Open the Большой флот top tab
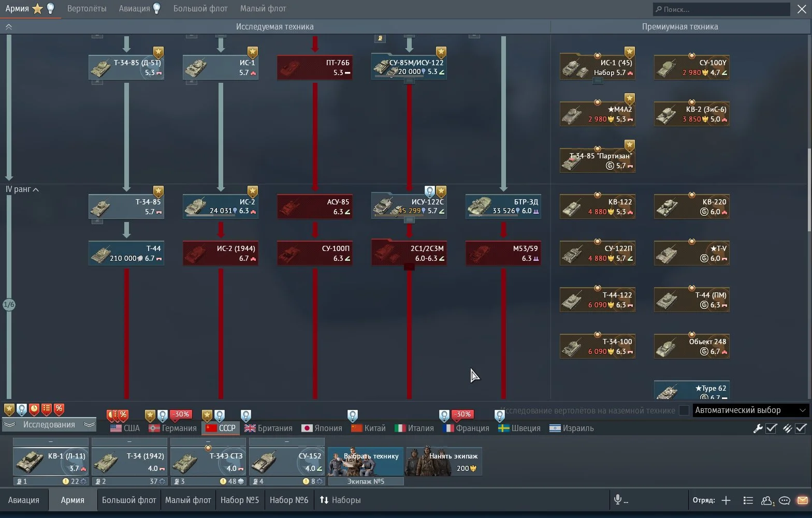 pyautogui.click(x=200, y=9)
